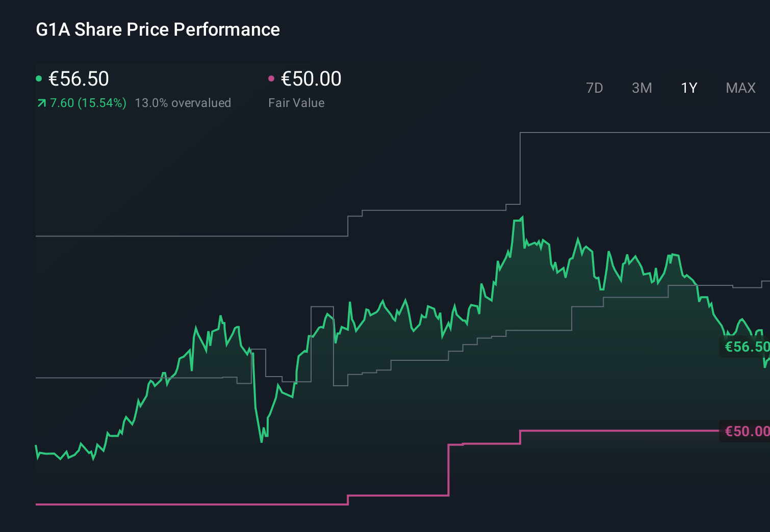Viewport: 770px width, 532px height.
Task: Click the 7.60 (15.54%) gain text
Action: tap(87, 102)
